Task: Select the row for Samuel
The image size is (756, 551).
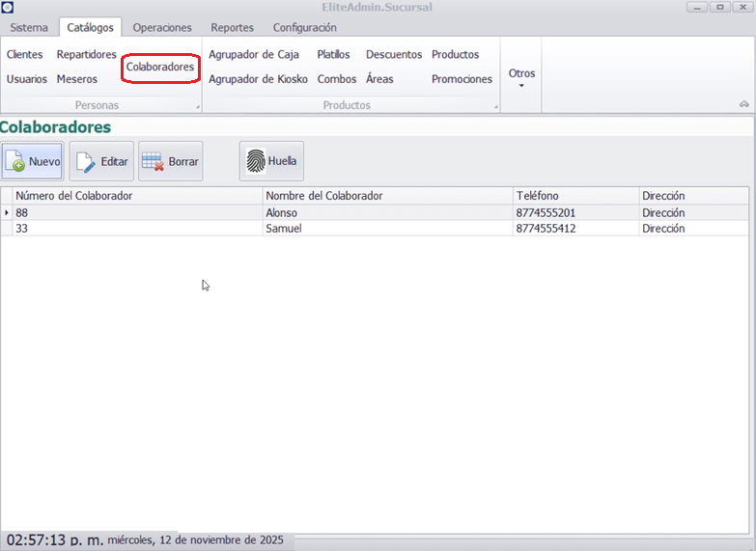Action: click(x=281, y=229)
